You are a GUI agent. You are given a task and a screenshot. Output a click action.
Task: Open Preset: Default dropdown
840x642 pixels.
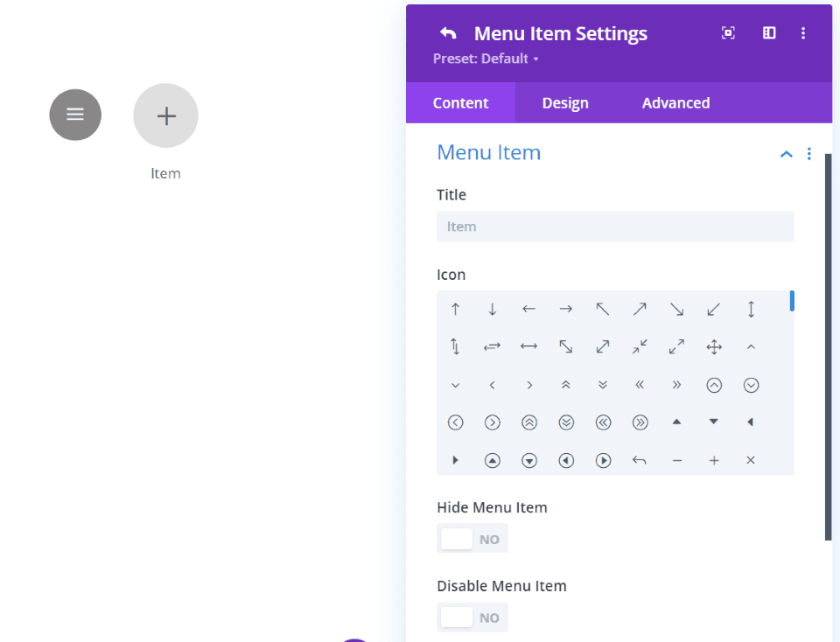[486, 59]
